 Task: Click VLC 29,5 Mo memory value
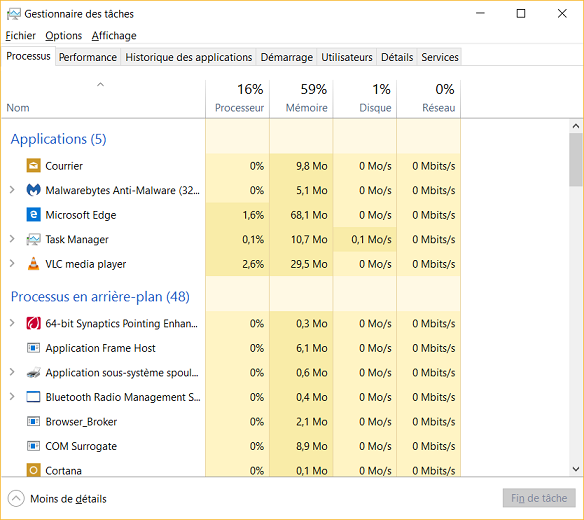pos(309,264)
